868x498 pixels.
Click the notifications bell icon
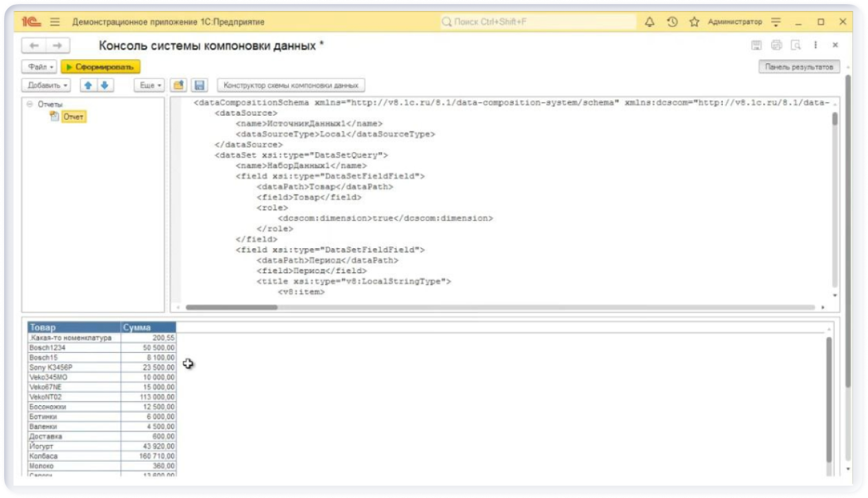[649, 22]
